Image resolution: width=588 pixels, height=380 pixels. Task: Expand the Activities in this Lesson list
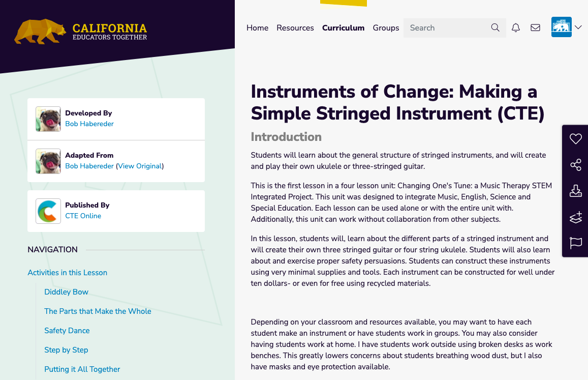(x=67, y=273)
